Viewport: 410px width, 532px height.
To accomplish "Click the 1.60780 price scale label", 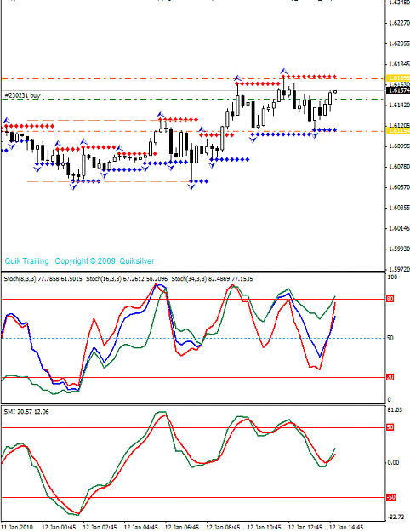I will [399, 167].
